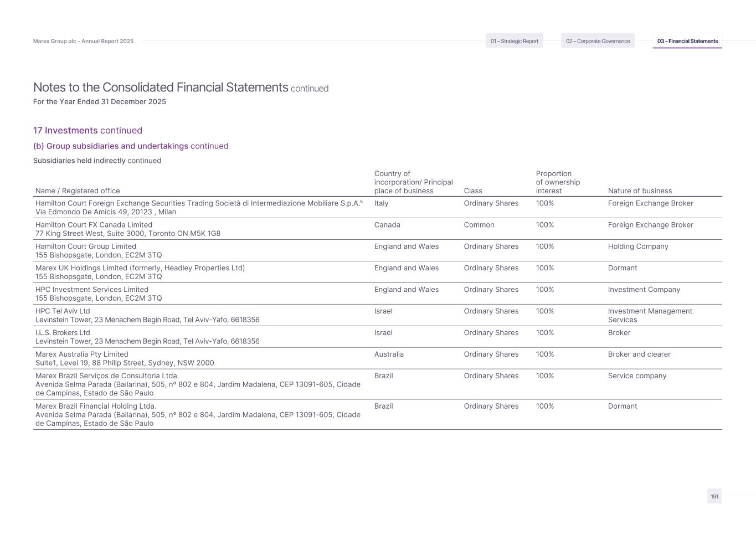Click the Levinstein Tower address under HPC Tel Aviv Ltd

click(147, 320)
